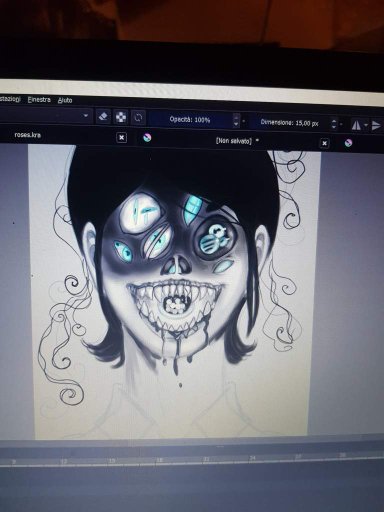Expand dropdown arrow next to Opacità stepper

(x=244, y=121)
